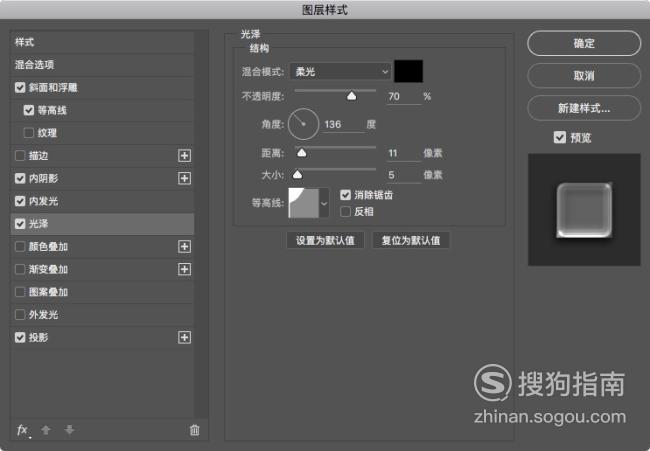Uncheck the 光泽 checkbox
This screenshot has height=451, width=650.
(x=20, y=224)
